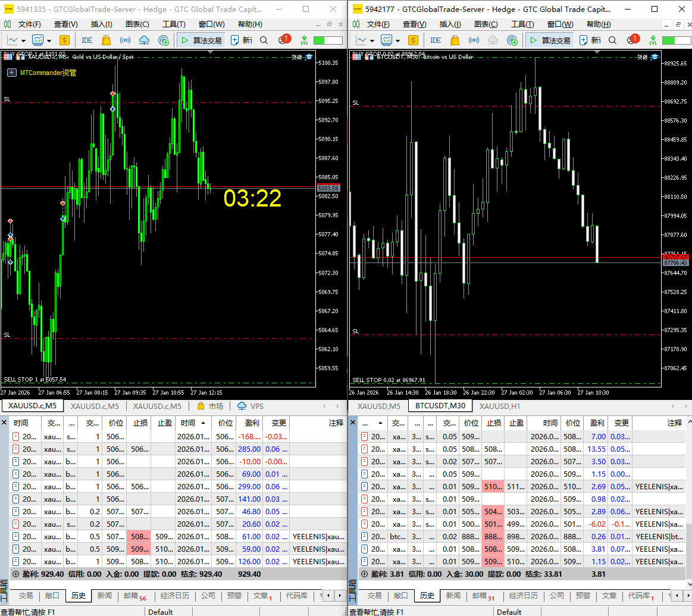The image size is (692, 616).
Task: Open 图表(C) menu in left window
Action: pos(137,24)
